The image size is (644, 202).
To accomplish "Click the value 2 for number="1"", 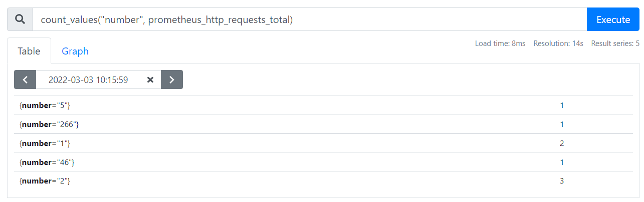I will [x=562, y=143].
